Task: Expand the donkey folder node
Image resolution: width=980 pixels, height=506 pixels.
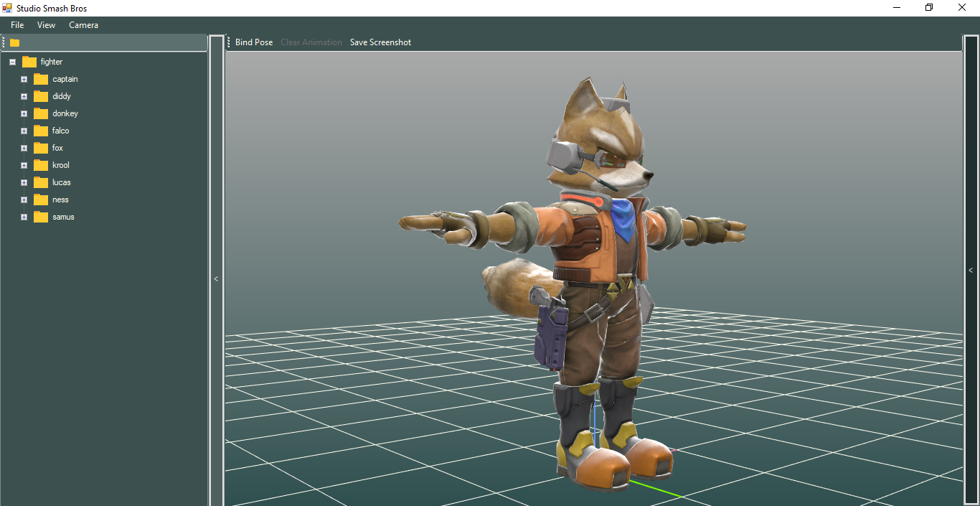Action: 24,113
